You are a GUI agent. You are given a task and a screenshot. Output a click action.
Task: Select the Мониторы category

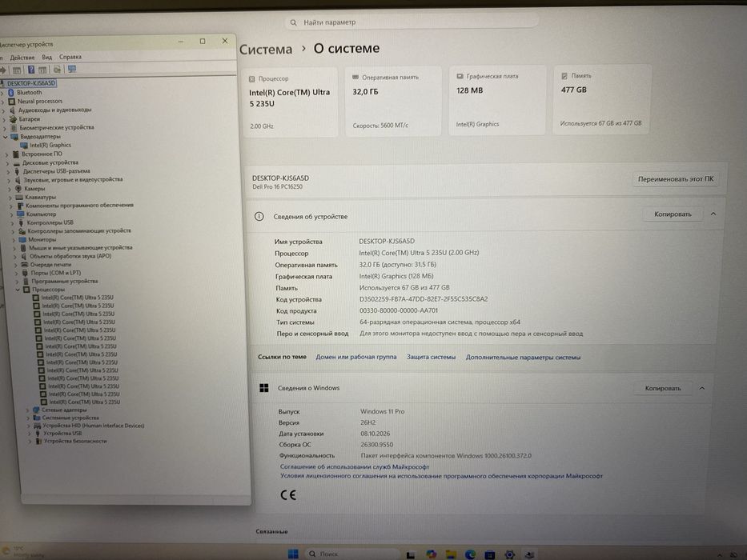[42, 239]
